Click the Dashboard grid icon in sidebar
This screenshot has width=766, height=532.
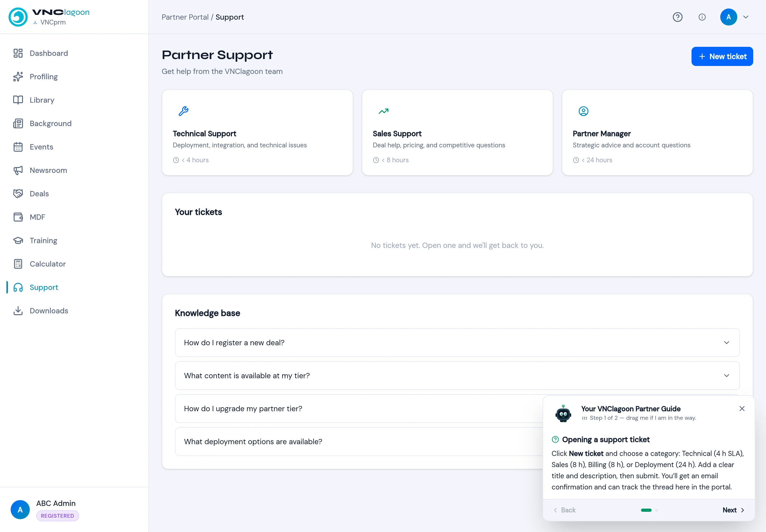[x=18, y=53]
